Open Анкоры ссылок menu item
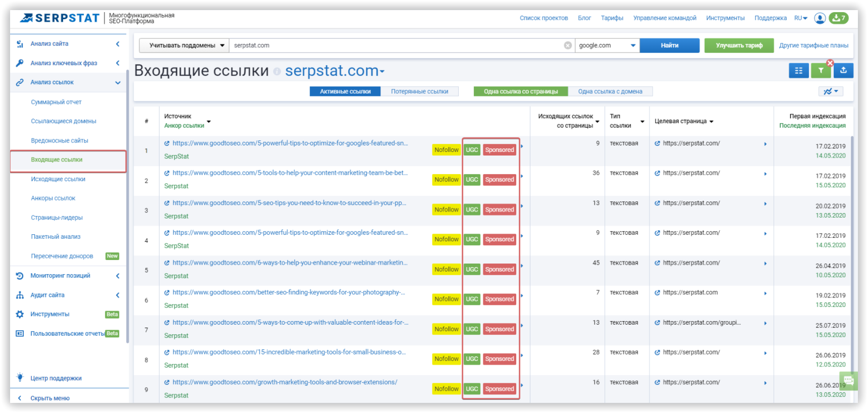The height and width of the screenshot is (413, 868). click(53, 198)
